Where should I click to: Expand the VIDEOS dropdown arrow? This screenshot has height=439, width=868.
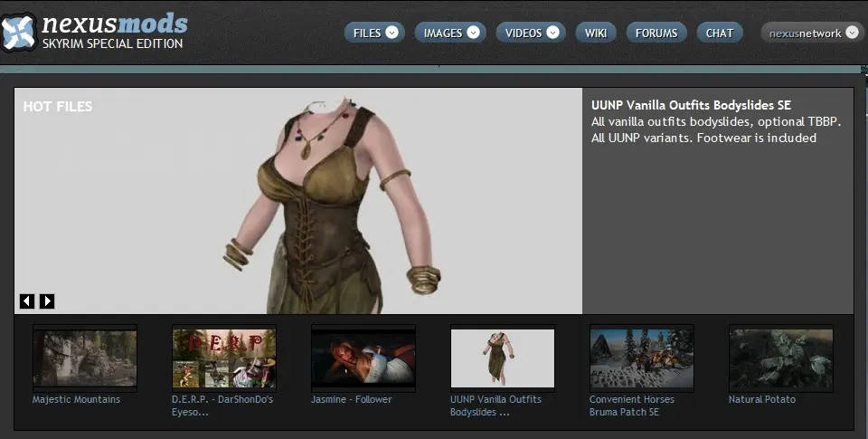553,33
